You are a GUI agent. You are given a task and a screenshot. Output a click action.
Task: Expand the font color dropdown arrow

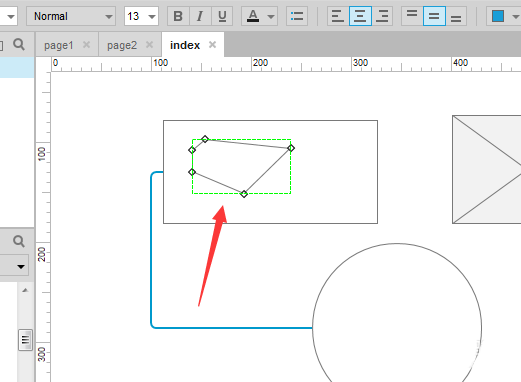pos(271,16)
